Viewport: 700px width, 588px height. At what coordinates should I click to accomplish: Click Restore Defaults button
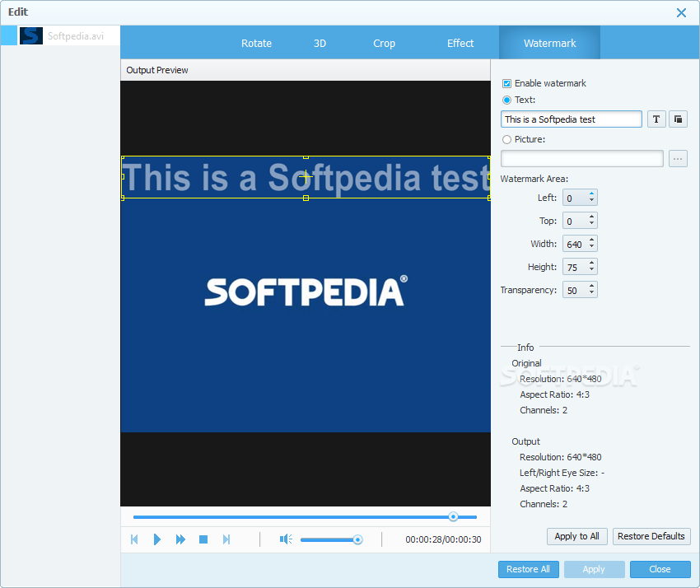coord(651,536)
